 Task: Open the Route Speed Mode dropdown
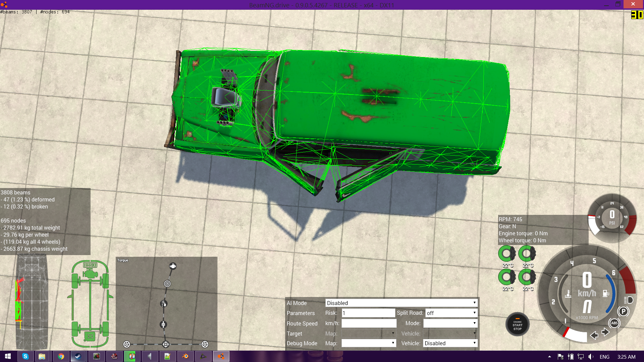(x=450, y=323)
